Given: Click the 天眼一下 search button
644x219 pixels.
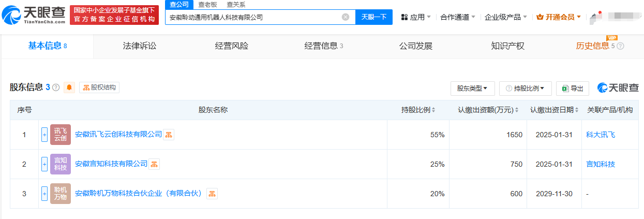Looking at the screenshot, I should coord(373,17).
